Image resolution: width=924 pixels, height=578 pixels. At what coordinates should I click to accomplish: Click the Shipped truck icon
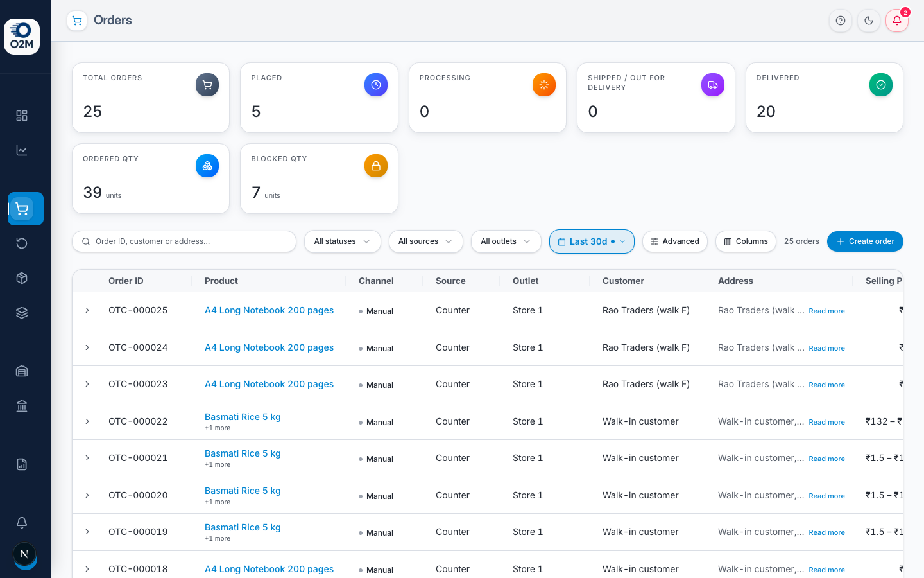(713, 85)
